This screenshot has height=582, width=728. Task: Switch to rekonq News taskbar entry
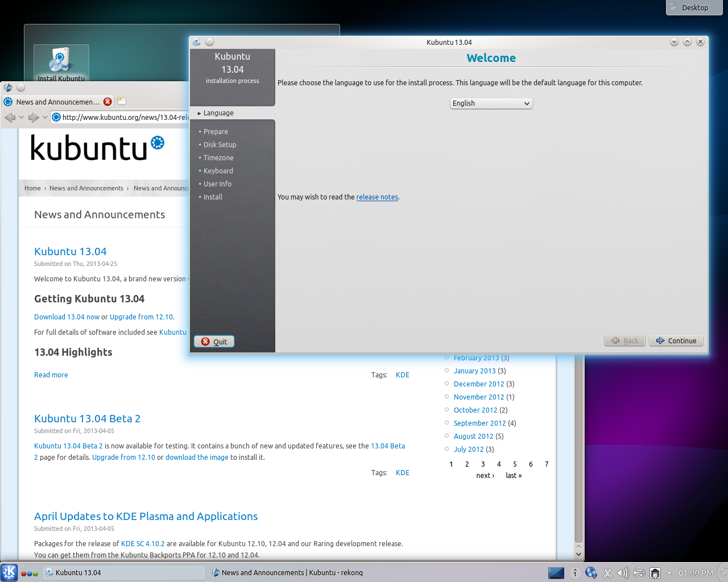tap(292, 573)
